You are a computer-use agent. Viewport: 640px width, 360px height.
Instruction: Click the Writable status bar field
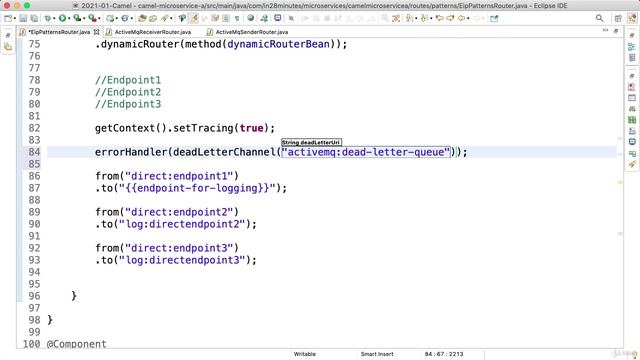(x=305, y=354)
